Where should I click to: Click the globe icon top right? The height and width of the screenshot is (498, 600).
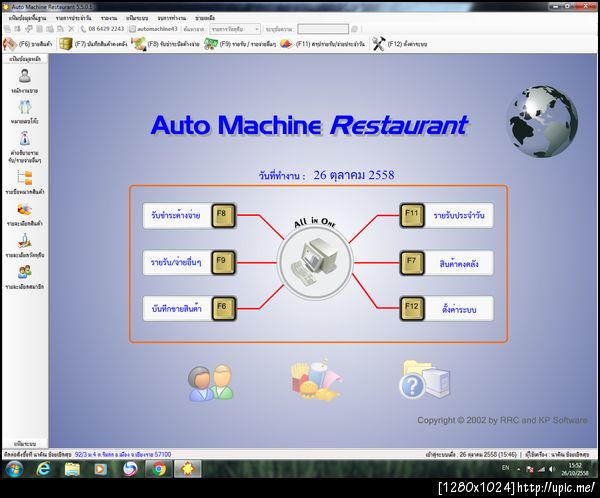coord(542,122)
